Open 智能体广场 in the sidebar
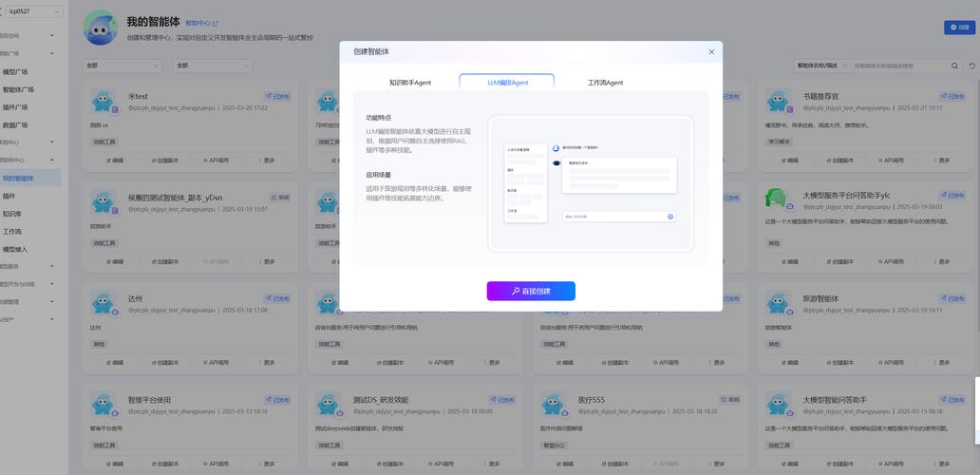Viewport: 980px width, 475px height. pyautogui.click(x=17, y=89)
